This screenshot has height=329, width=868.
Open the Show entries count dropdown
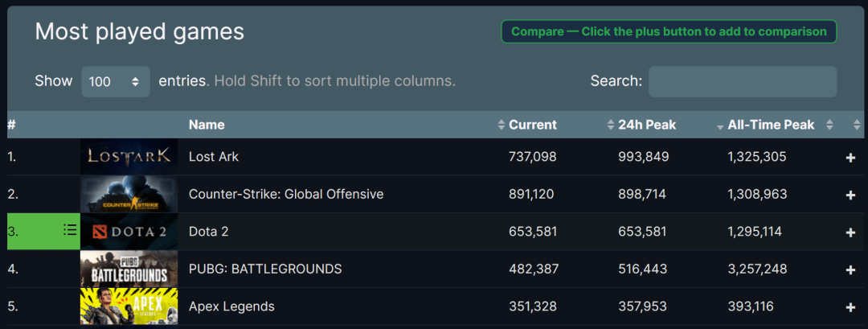pos(115,81)
